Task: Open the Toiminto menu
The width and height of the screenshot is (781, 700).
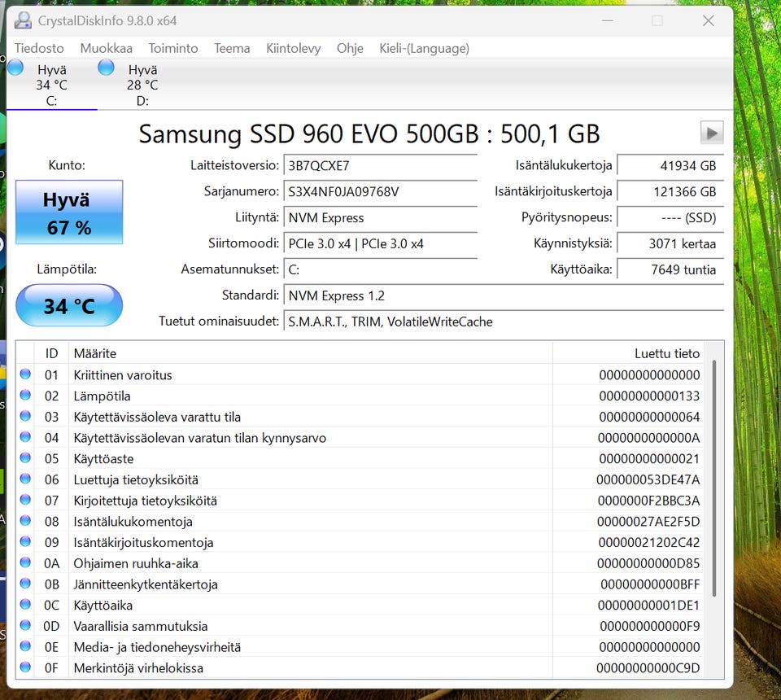Action: (x=173, y=48)
